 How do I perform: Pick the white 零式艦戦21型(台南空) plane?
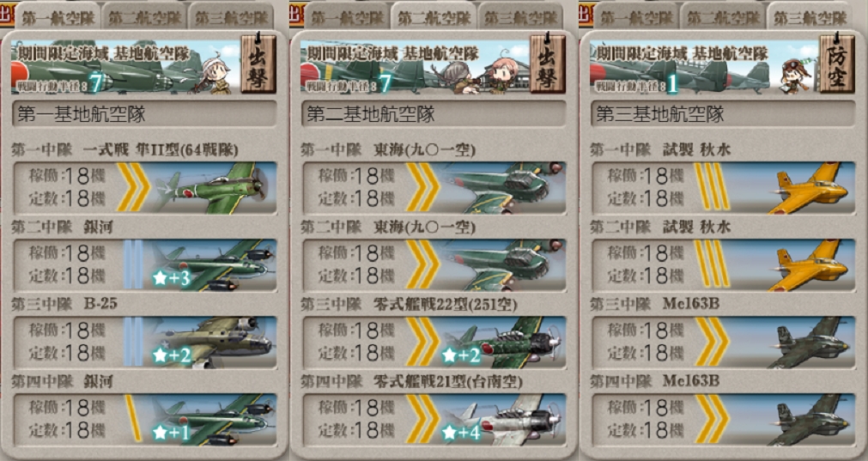point(434,420)
